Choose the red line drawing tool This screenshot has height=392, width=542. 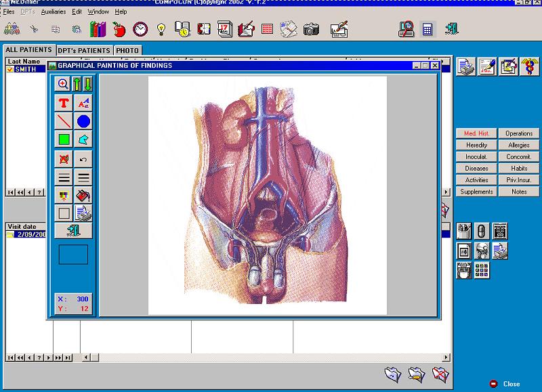[x=64, y=121]
